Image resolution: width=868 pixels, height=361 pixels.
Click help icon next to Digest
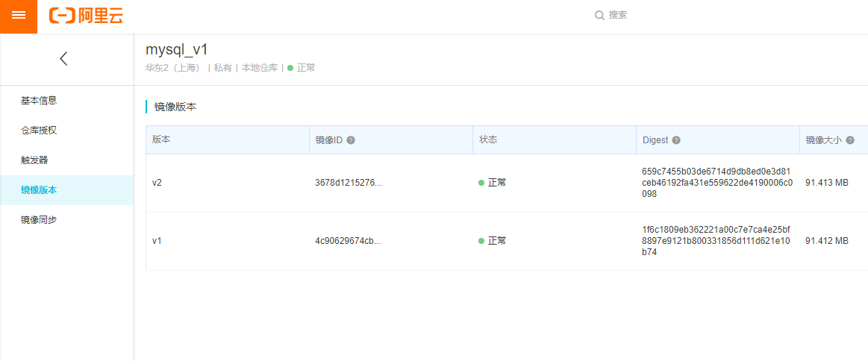click(x=676, y=140)
